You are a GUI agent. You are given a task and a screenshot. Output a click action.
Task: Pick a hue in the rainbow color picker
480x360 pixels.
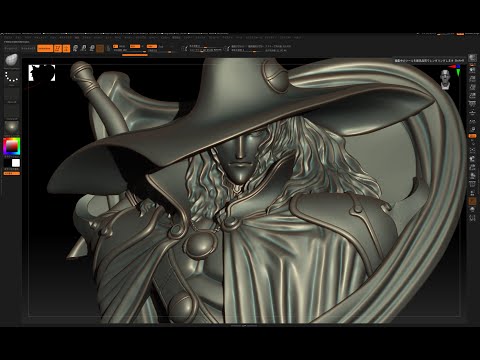click(12, 146)
